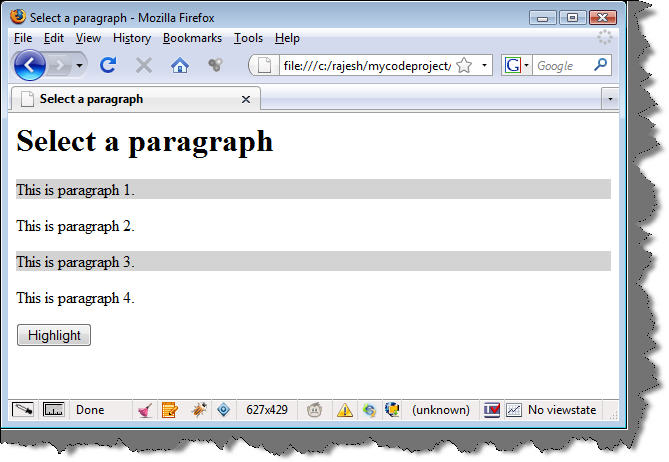This screenshot has width=669, height=462.
Task: Click the '(unknown)' status bar text
Action: pyautogui.click(x=441, y=410)
